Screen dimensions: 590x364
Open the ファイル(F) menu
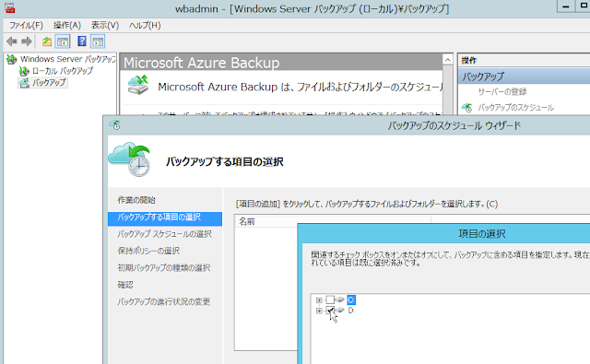click(x=26, y=25)
